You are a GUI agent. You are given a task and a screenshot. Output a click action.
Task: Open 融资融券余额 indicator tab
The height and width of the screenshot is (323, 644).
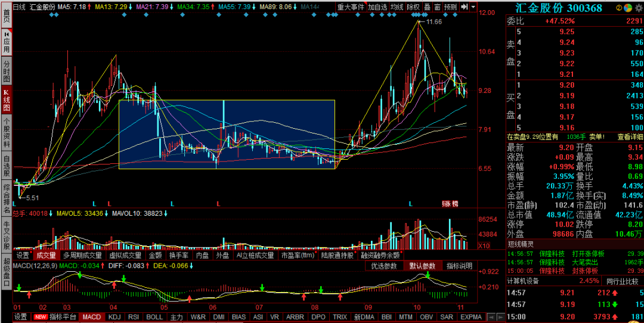tap(382, 255)
